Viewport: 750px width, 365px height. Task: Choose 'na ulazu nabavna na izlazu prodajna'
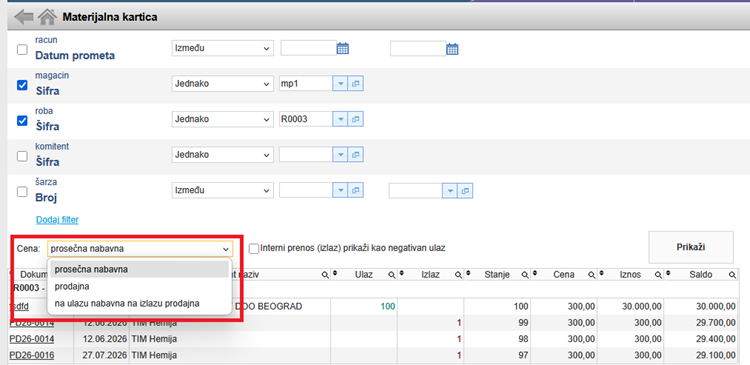140,303
